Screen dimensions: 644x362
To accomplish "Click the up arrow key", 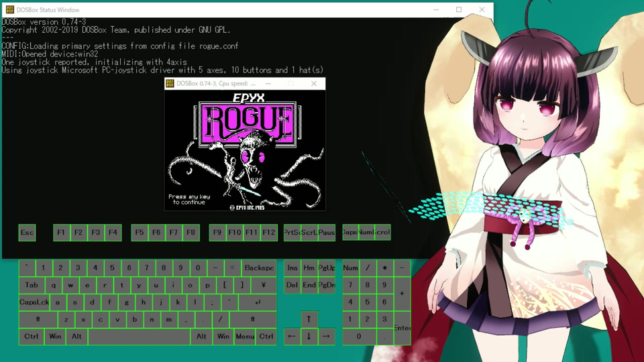I will [x=309, y=319].
